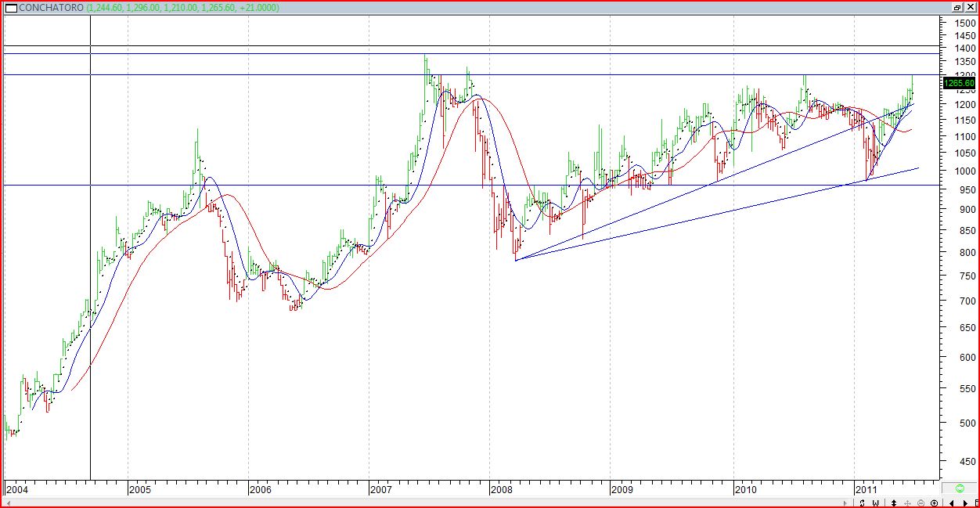Image resolution: width=980 pixels, height=508 pixels.
Task: Click the 700 price axis label
Action: [x=967, y=301]
